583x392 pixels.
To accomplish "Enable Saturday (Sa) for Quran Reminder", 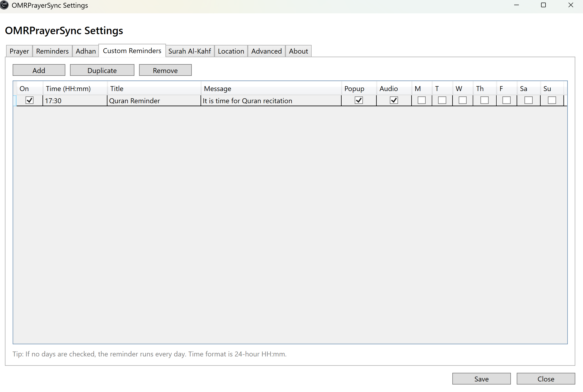I will coord(528,100).
